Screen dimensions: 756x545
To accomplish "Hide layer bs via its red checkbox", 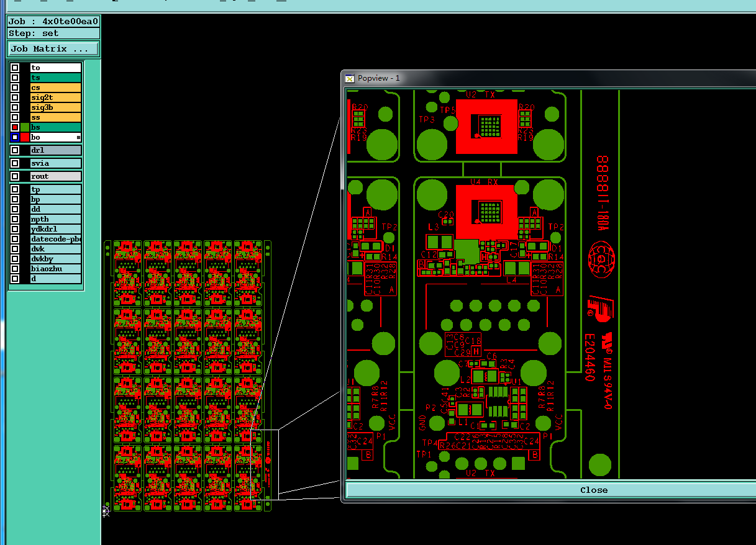I will [15, 127].
